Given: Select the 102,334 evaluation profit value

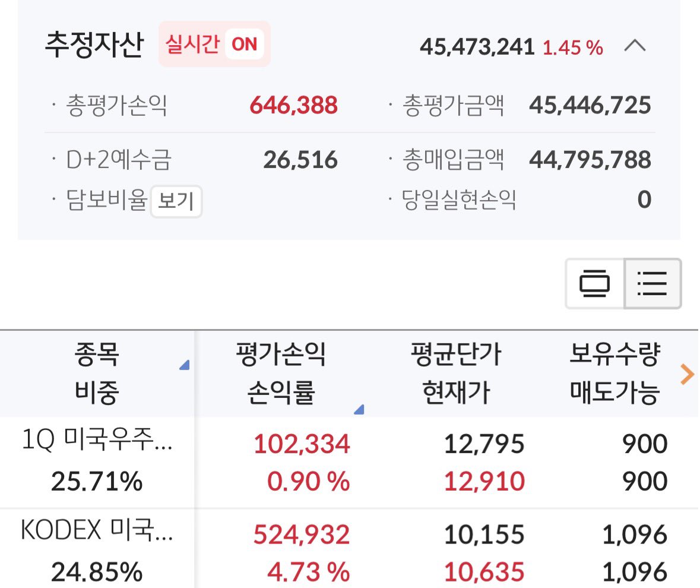Looking at the screenshot, I should [302, 444].
